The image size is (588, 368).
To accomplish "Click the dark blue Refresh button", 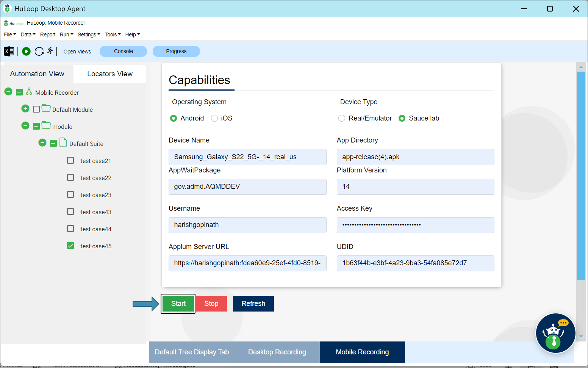I will [253, 304].
